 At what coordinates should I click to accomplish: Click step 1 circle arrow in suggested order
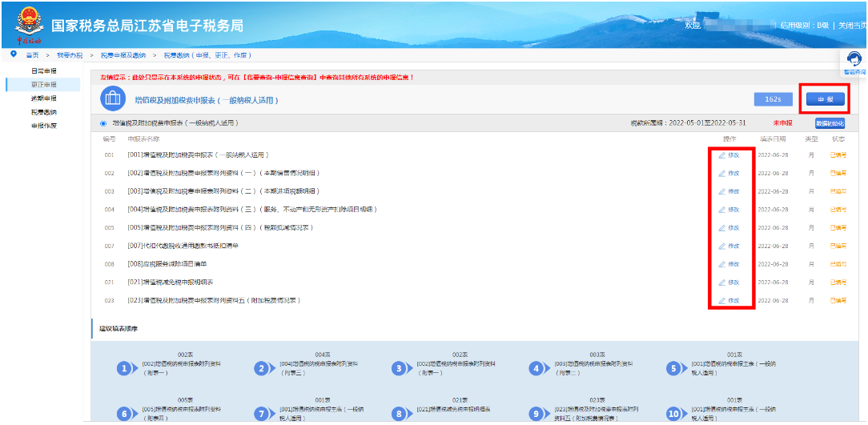coord(124,368)
